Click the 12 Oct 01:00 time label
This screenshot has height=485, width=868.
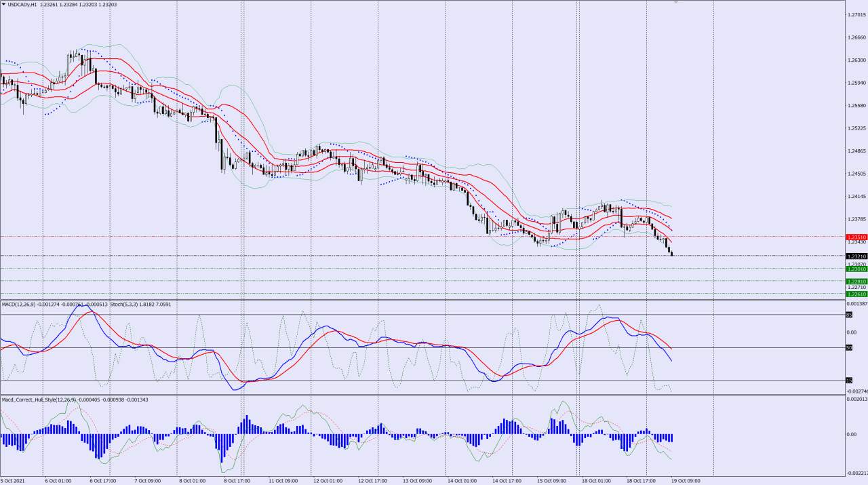(x=326, y=480)
